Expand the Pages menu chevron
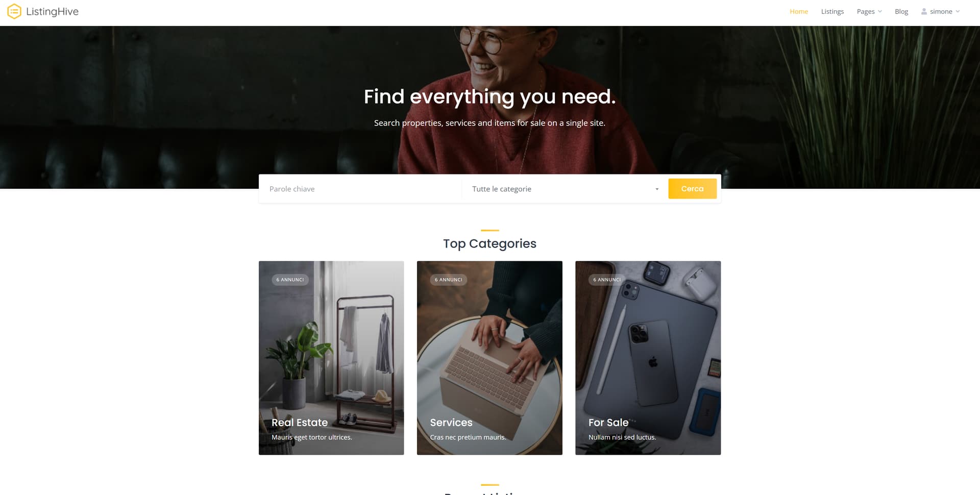 click(x=879, y=11)
